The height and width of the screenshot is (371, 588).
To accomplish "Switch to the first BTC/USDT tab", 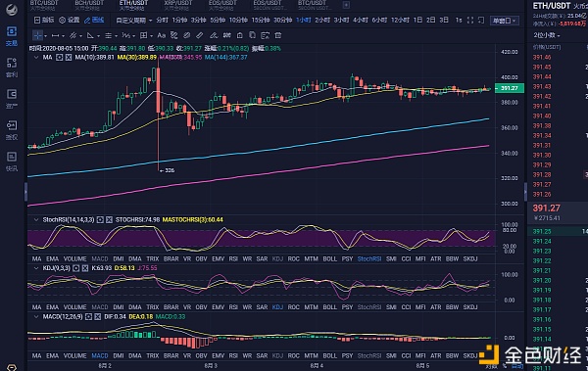I will pos(44,5).
